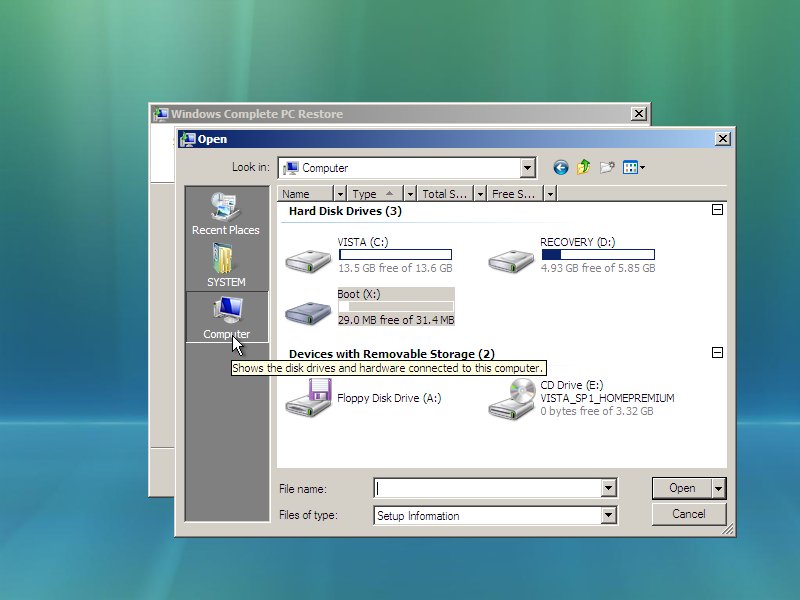Screen dimensions: 800x600
Task: Collapse the Hard Disk Drives group
Action: coord(716,211)
